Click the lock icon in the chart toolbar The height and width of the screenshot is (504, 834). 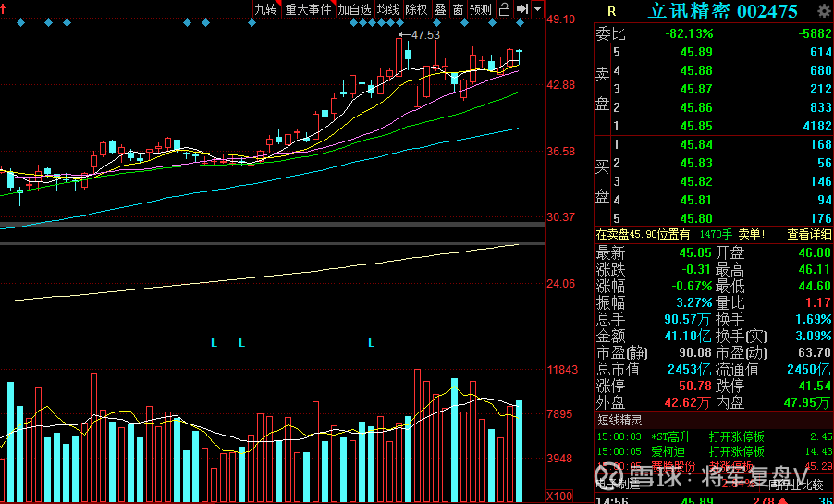tap(504, 9)
